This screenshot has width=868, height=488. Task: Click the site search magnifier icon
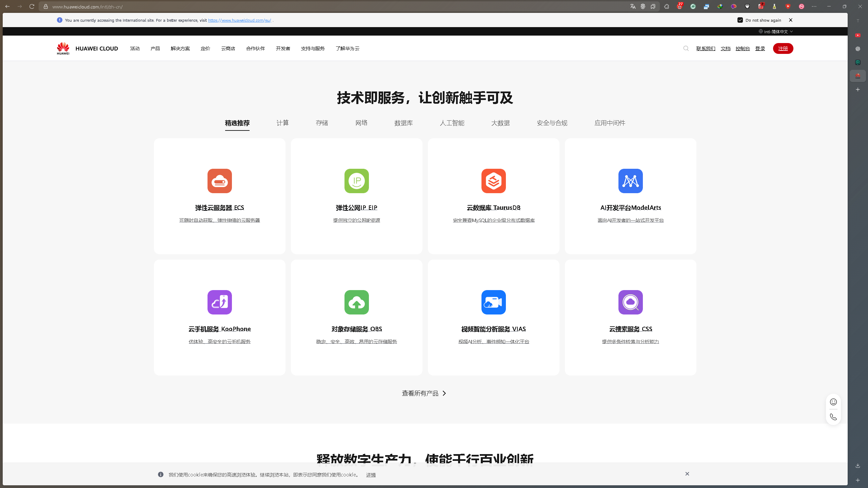(686, 48)
